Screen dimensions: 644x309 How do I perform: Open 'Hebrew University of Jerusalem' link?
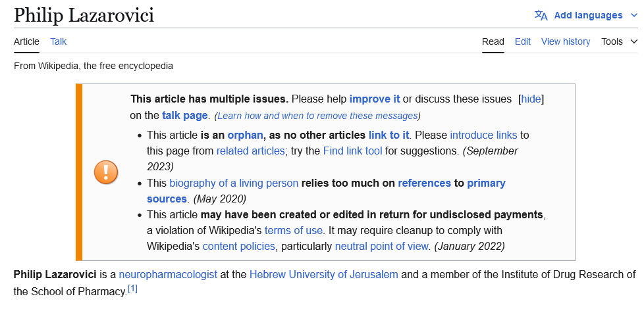tap(323, 274)
